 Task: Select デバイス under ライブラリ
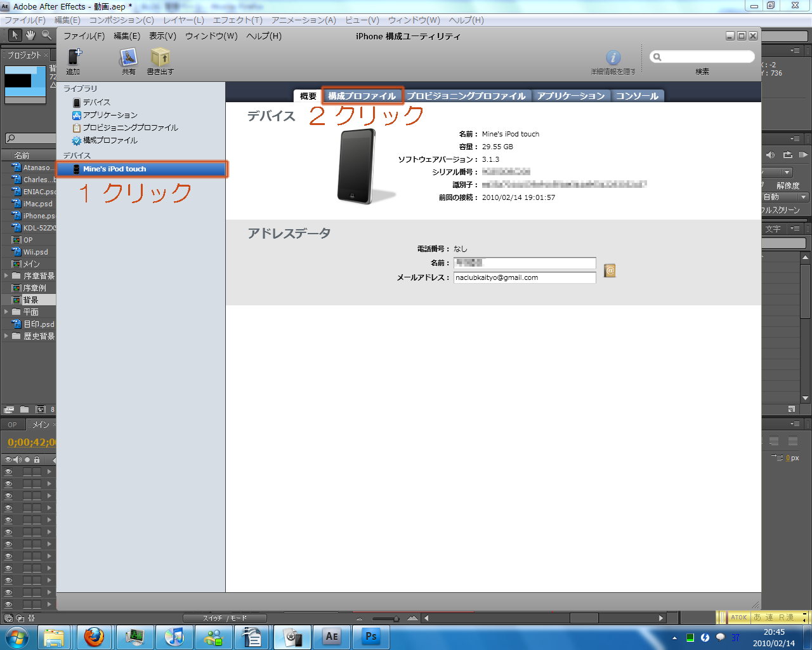pos(96,102)
